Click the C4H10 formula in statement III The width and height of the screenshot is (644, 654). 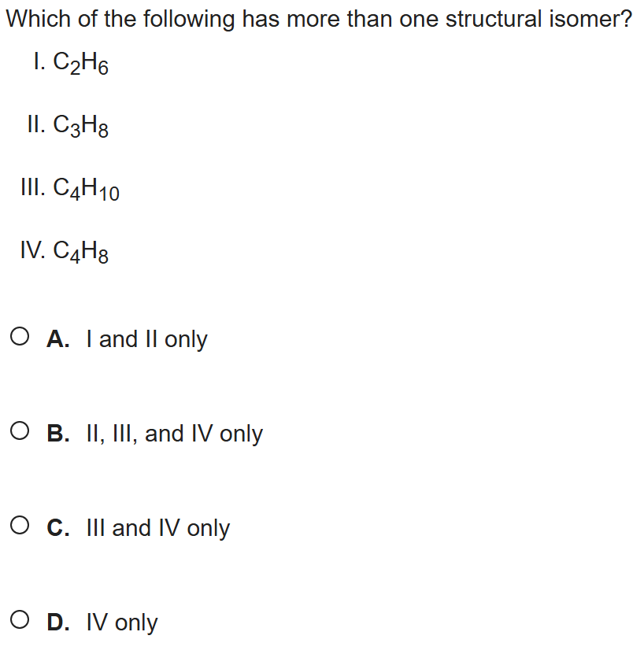pos(86,189)
